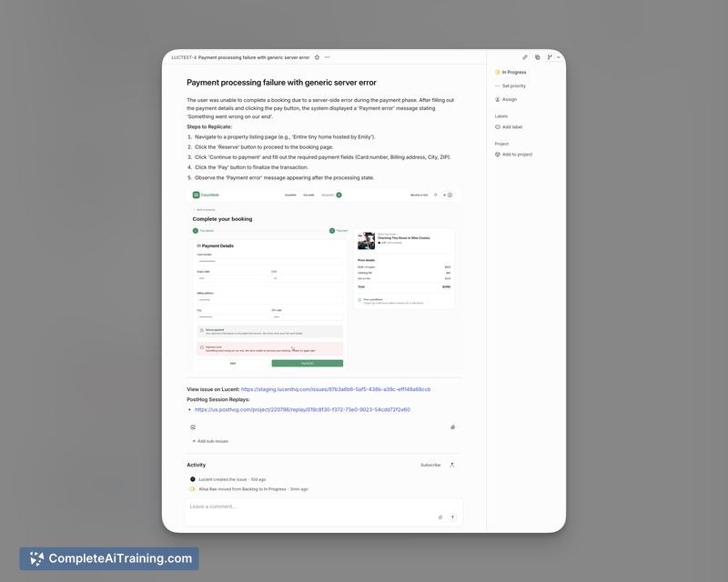Submit the comment with the send arrow
The height and width of the screenshot is (582, 728).
tap(452, 517)
